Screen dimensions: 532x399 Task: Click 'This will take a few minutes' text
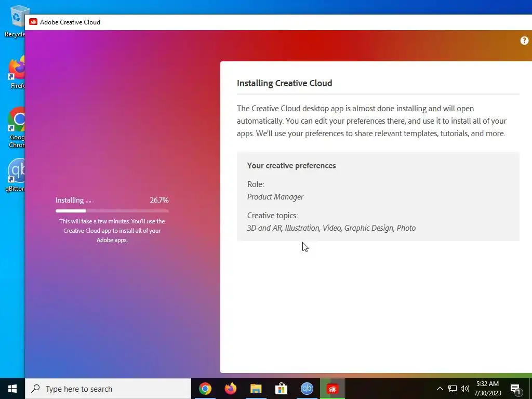112,230
